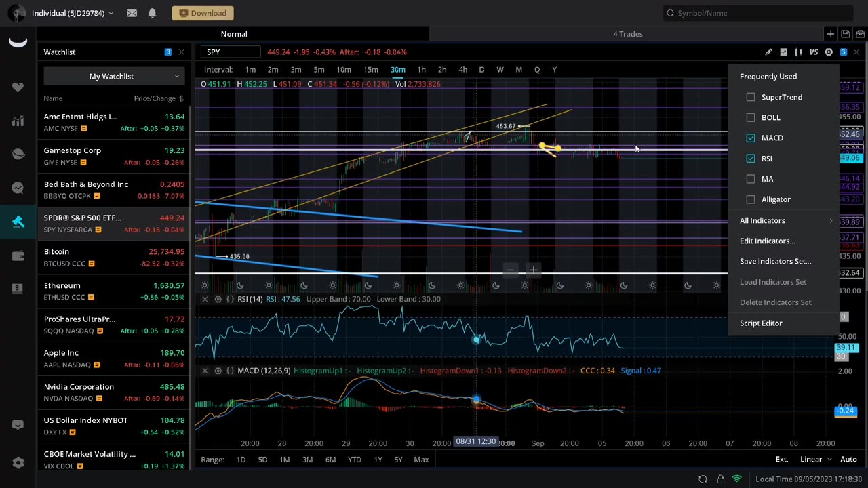Sort watchlist by Price/Change
This screenshot has width=868, height=488.
(x=159, y=98)
